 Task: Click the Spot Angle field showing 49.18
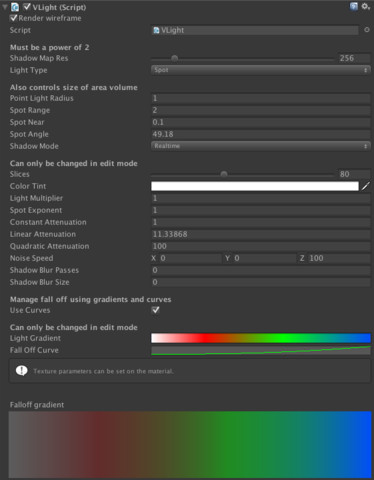pos(261,134)
